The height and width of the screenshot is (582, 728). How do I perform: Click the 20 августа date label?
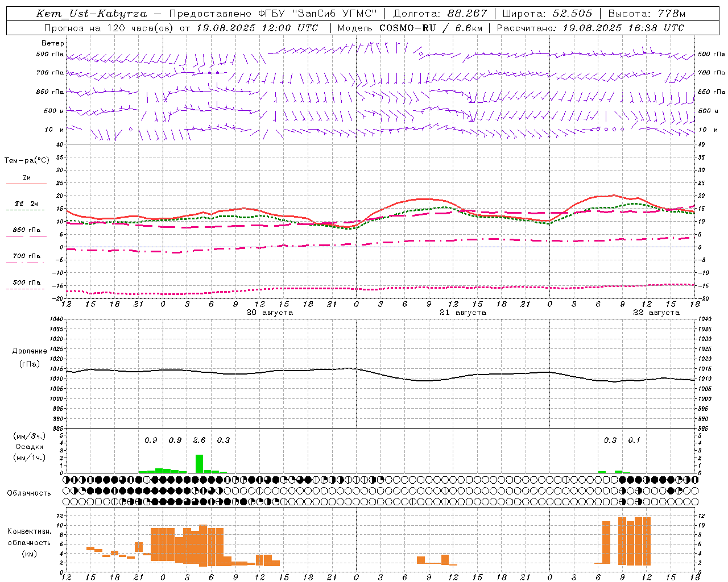[270, 313]
